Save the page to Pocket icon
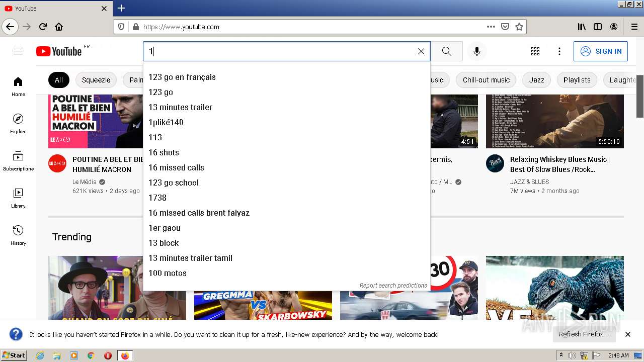 (x=505, y=27)
